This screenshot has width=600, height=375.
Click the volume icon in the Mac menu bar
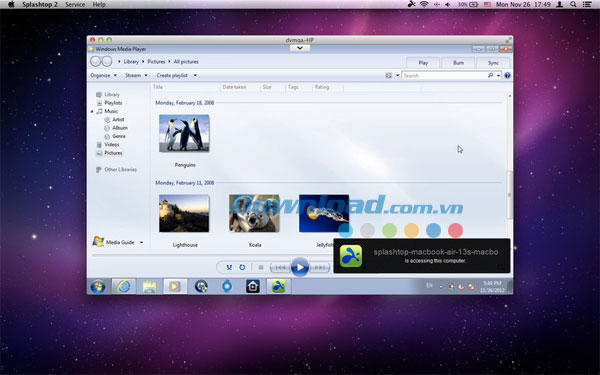pos(448,5)
